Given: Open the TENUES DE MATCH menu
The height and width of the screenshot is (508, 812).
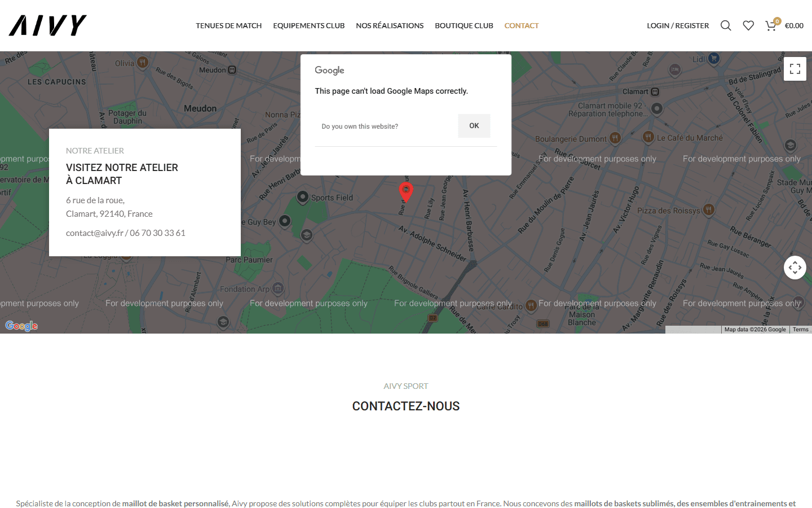Looking at the screenshot, I should coord(228,25).
